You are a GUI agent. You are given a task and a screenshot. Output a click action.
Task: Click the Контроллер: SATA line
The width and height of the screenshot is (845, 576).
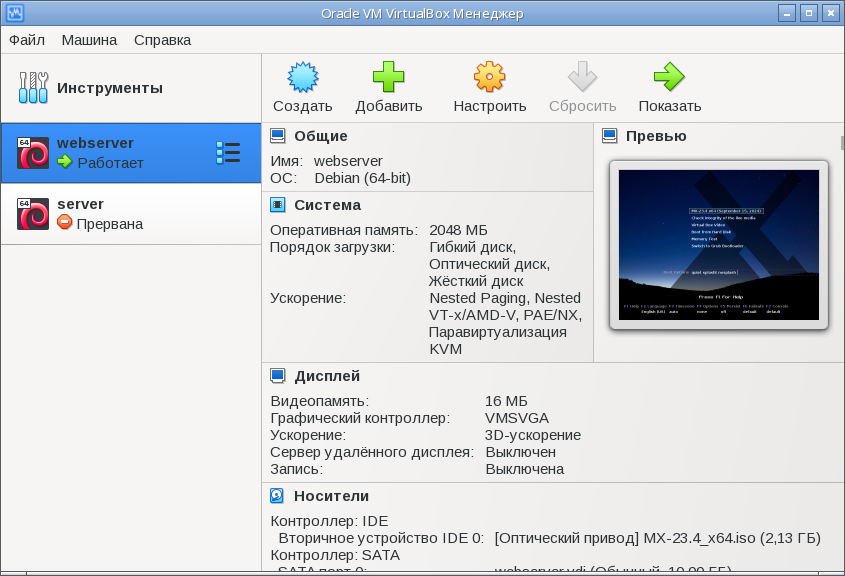coord(335,555)
